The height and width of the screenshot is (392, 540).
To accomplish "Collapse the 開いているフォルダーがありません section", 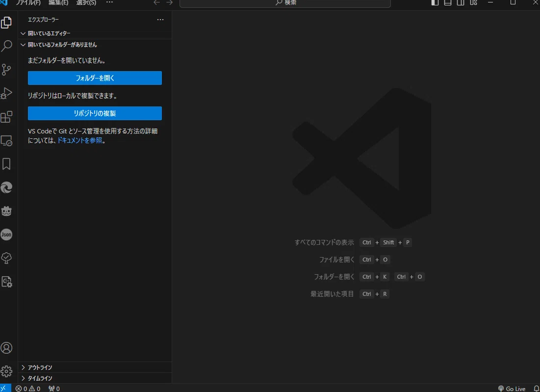I will click(x=95, y=45).
